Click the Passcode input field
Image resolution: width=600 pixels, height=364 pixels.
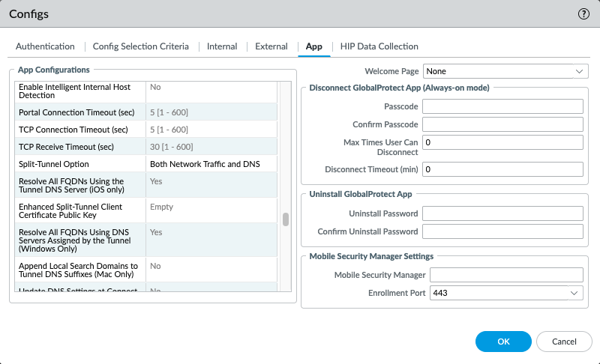click(502, 107)
